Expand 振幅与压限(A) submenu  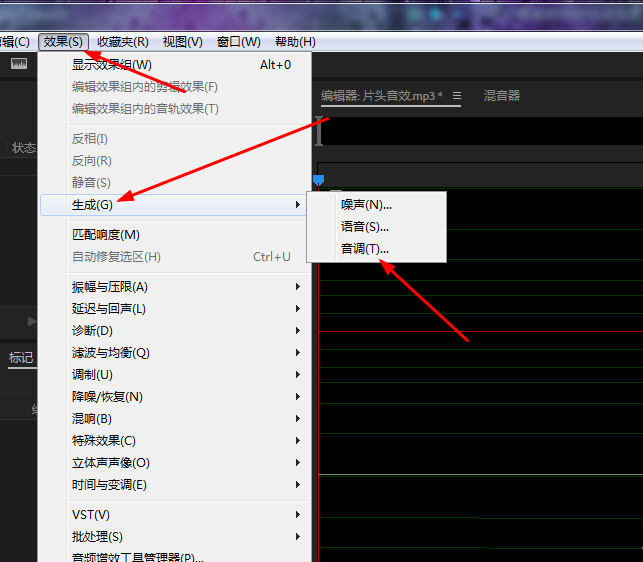pos(176,287)
